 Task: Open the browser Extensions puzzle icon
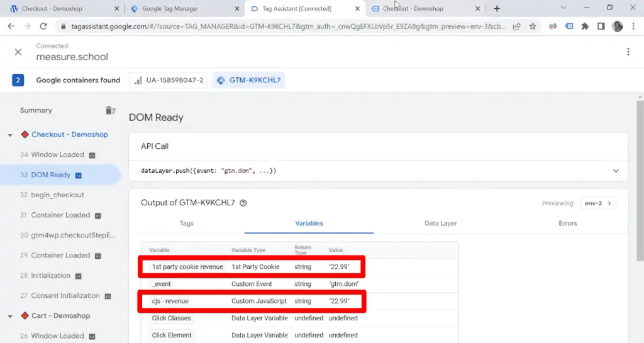click(x=585, y=26)
